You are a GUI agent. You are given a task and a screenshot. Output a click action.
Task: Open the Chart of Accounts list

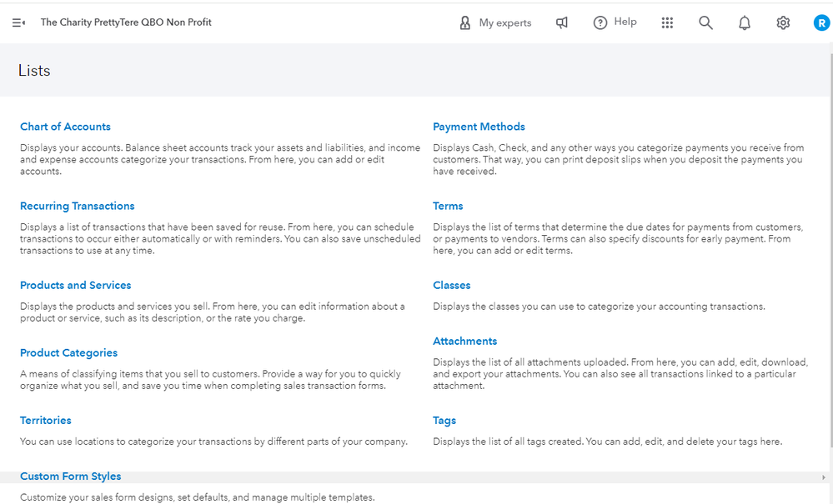pyautogui.click(x=65, y=127)
